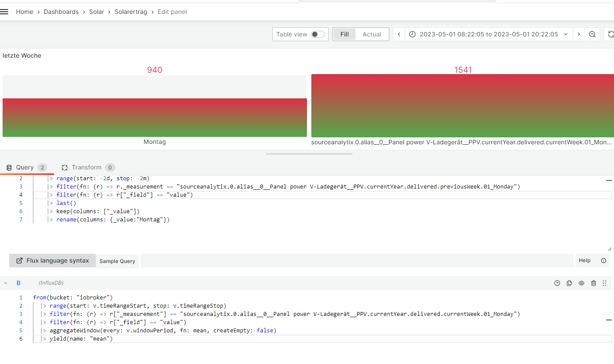This screenshot has height=364, width=614.
Task: Click the bar showing value 1541
Action: point(463,106)
